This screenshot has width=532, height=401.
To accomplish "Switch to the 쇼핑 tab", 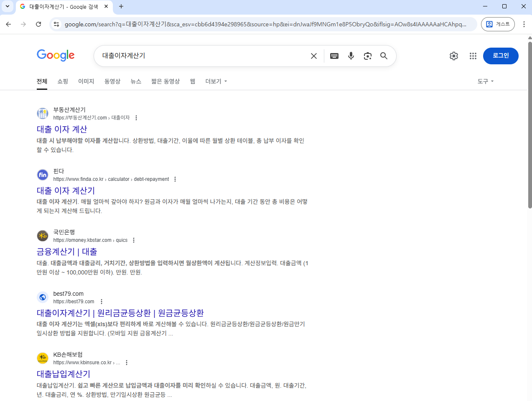I will (x=63, y=81).
